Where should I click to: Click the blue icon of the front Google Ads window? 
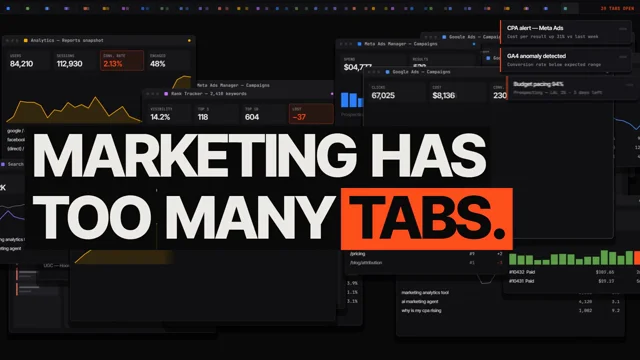387,72
